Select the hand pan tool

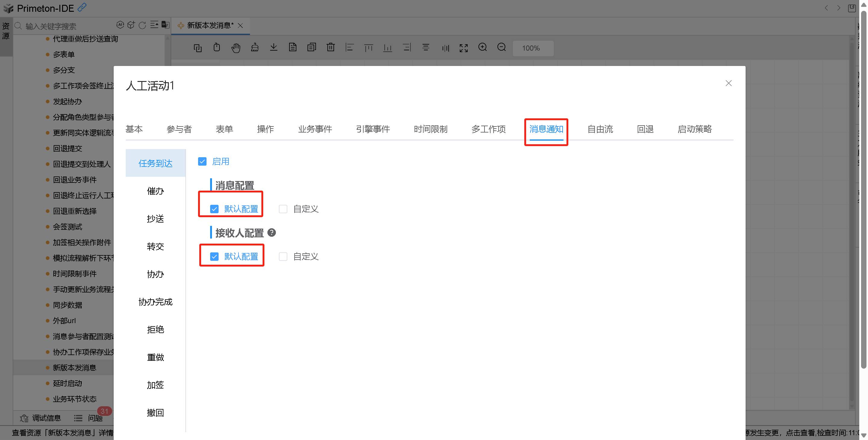[235, 48]
